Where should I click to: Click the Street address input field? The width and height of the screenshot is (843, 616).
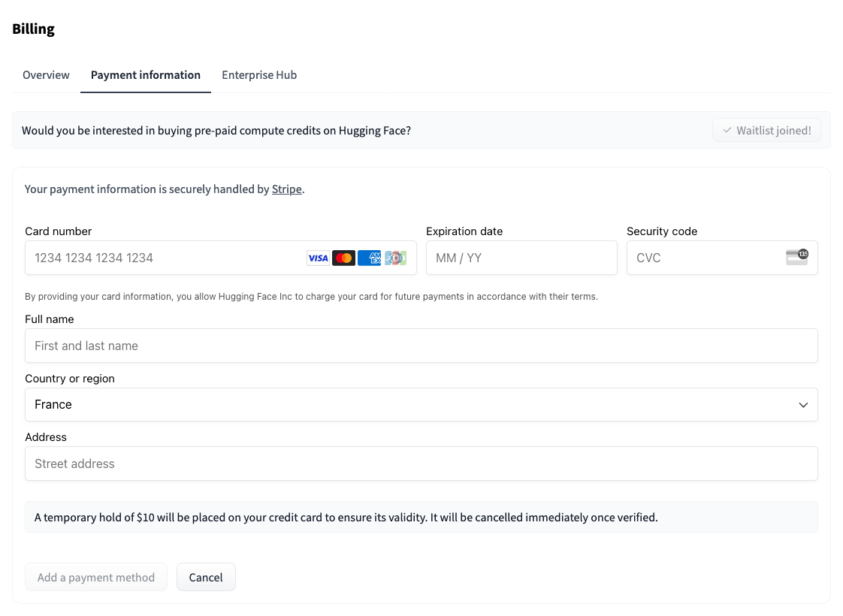click(421, 464)
